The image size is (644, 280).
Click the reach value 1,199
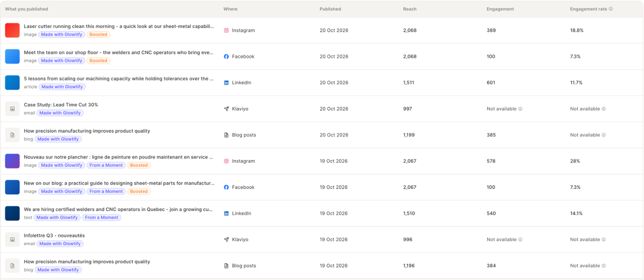tap(409, 135)
